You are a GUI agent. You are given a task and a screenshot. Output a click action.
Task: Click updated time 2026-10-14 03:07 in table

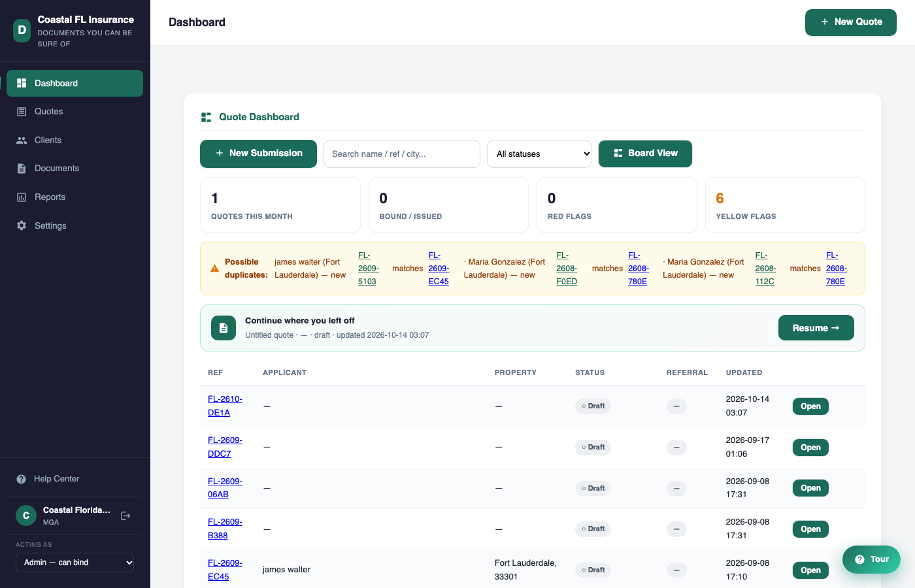click(747, 406)
